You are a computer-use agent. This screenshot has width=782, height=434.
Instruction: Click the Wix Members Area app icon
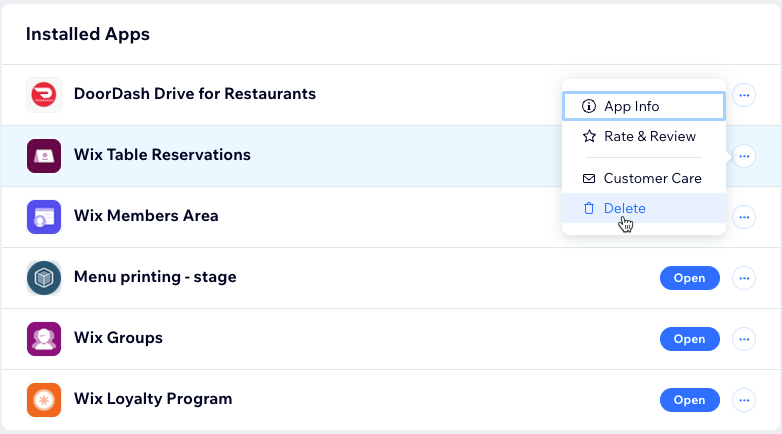pos(44,217)
